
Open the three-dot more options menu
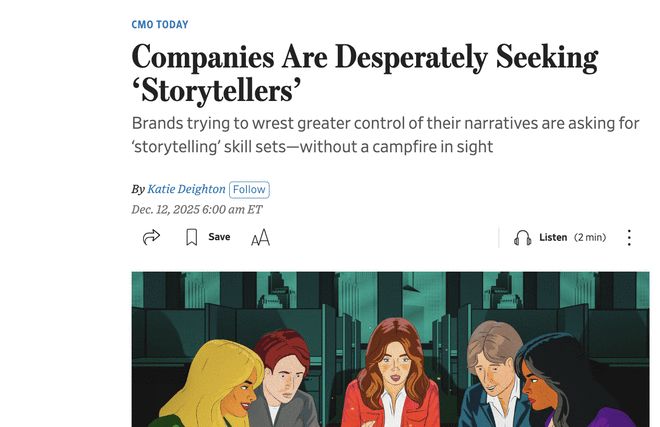click(x=629, y=238)
